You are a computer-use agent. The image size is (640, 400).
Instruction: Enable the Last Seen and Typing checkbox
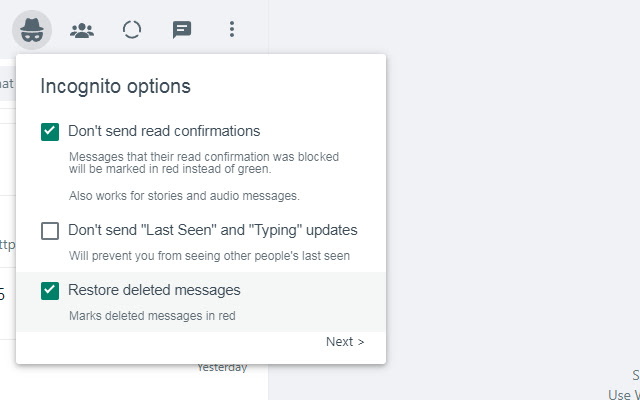[x=50, y=231]
